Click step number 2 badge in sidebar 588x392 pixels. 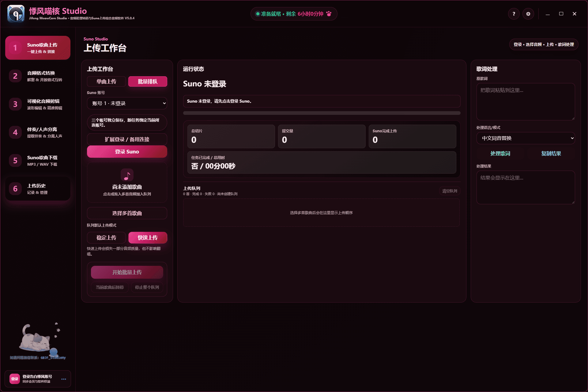click(x=15, y=76)
